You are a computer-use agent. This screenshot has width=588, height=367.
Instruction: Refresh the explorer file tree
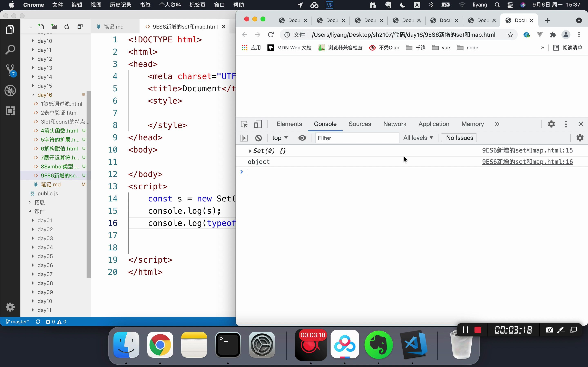click(x=67, y=27)
